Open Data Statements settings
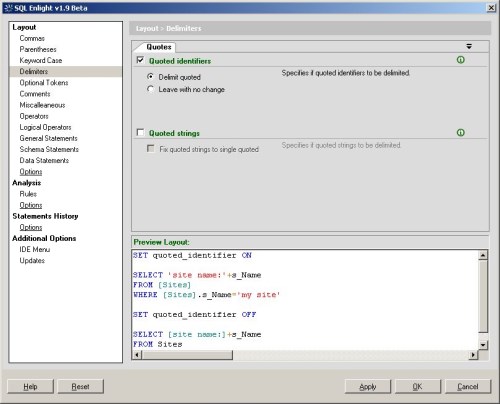The width and height of the screenshot is (500, 404). tap(44, 160)
